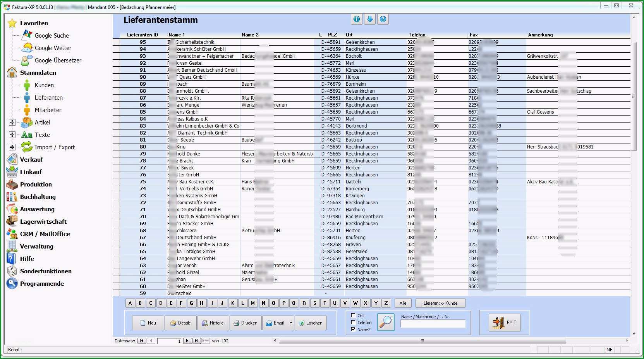This screenshot has width=644, height=359.
Task: Open Google Übersetzer favorite
Action: [52, 60]
